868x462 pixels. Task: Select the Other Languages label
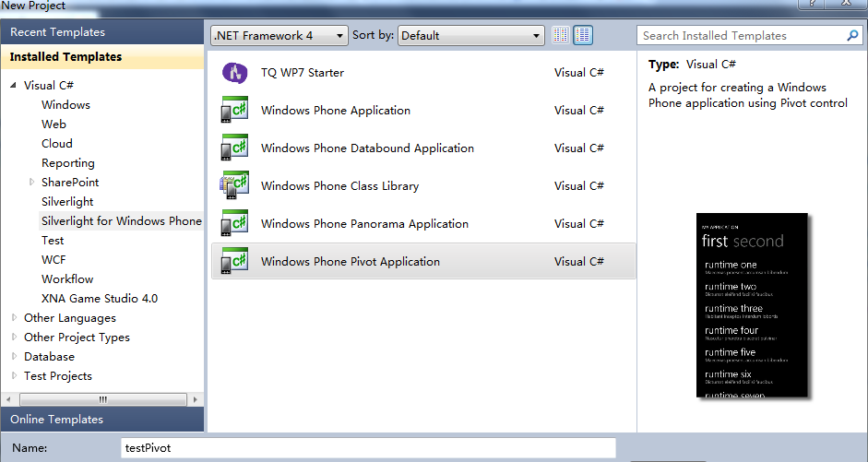(70, 318)
